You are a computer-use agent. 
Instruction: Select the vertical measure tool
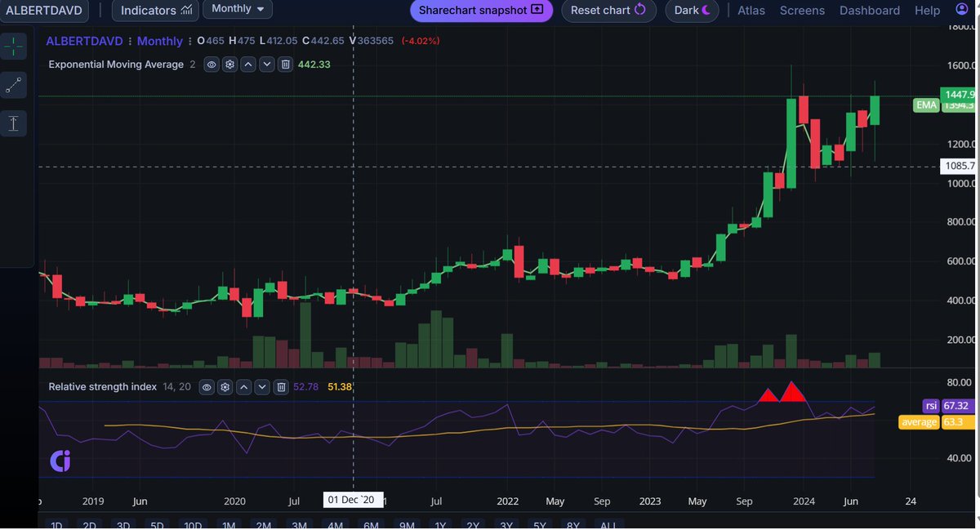point(13,123)
